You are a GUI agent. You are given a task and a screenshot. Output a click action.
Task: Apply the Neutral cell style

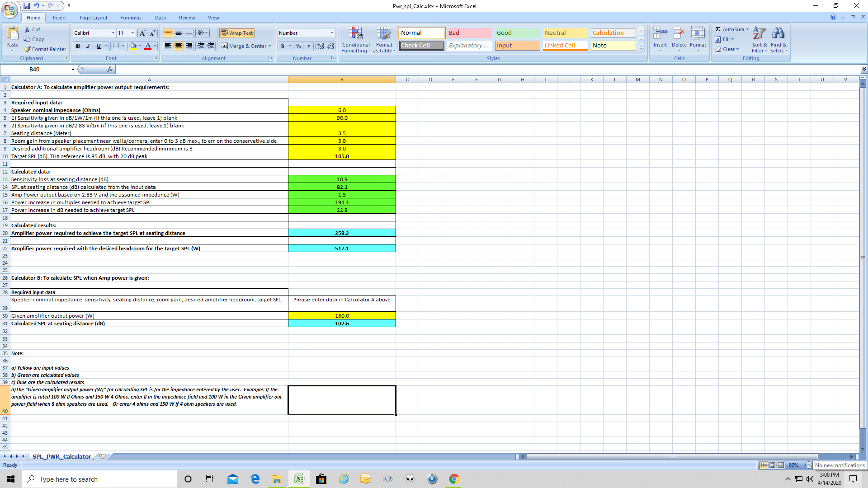click(566, 33)
